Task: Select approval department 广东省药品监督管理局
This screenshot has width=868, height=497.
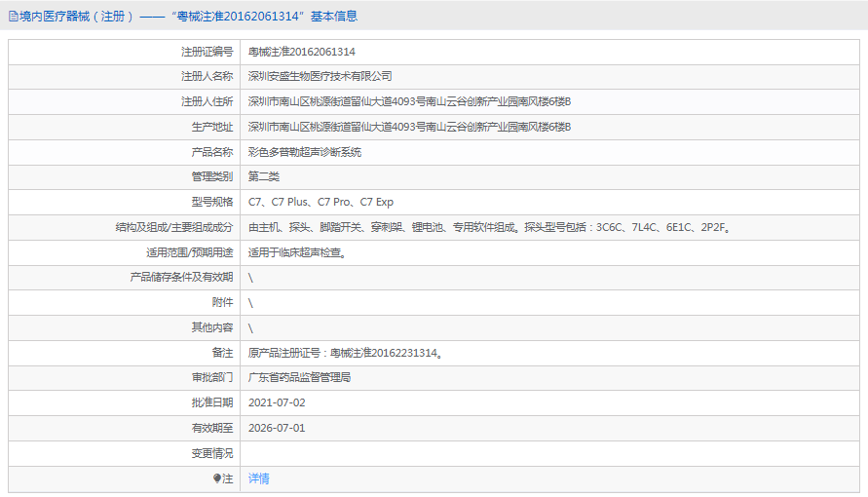Action: click(299, 377)
